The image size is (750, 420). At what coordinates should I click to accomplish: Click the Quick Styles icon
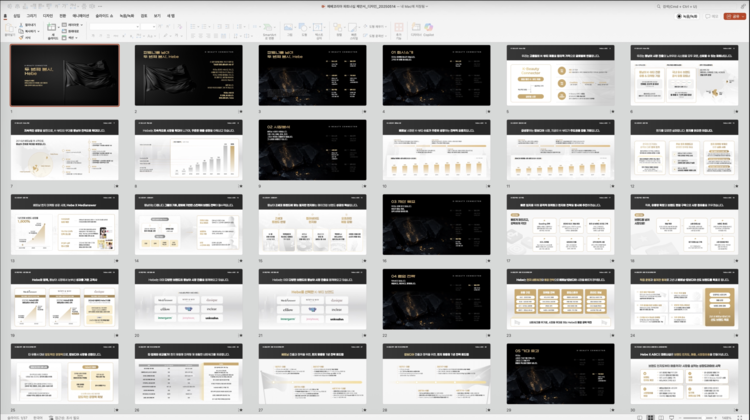click(x=353, y=27)
